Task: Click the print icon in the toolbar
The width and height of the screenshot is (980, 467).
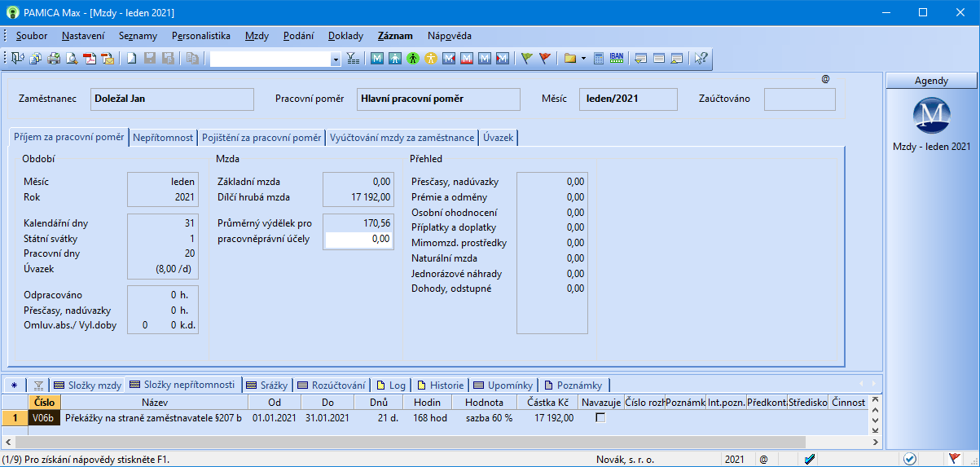Action: tap(53, 59)
